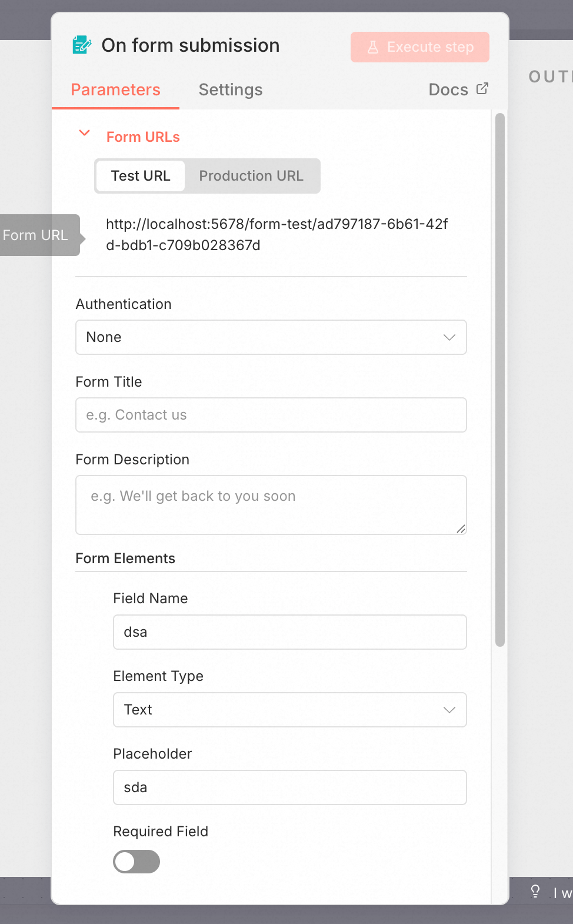Select the Test URL option
Viewport: 573px width, 924px height.
(141, 176)
